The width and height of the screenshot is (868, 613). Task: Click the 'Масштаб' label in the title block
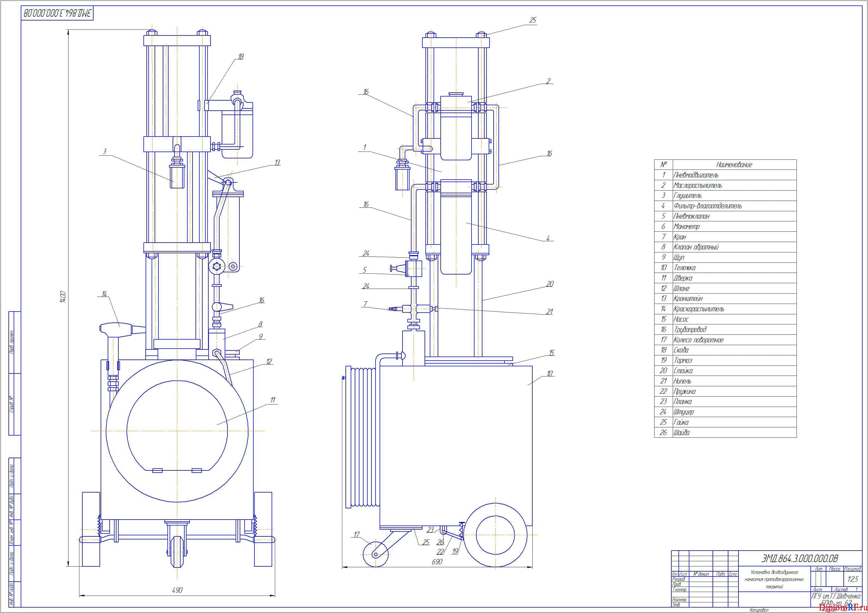tap(853, 569)
